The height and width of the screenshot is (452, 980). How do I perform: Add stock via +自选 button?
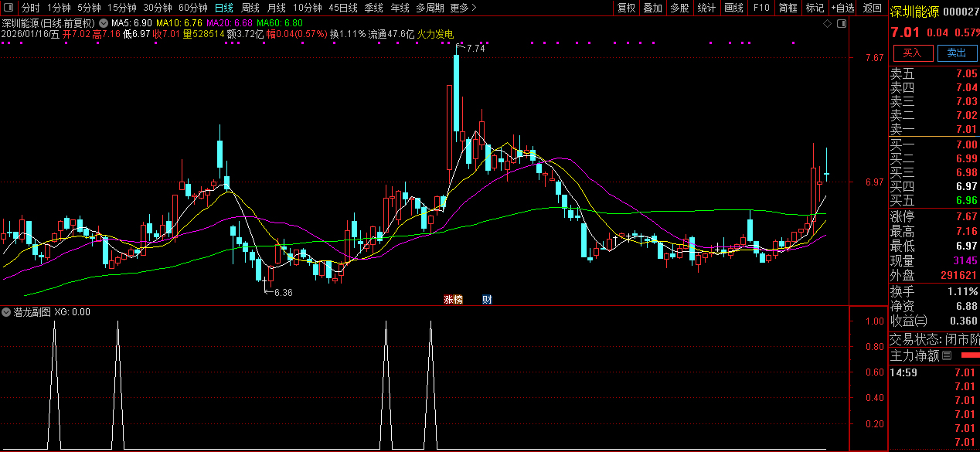[843, 8]
